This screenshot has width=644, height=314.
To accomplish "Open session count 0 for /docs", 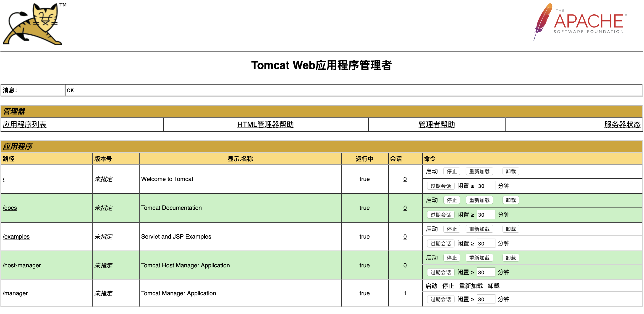I will pos(405,208).
